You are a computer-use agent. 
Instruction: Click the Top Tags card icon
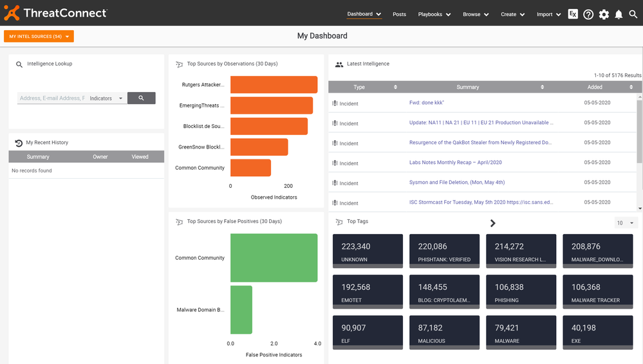pyautogui.click(x=339, y=222)
